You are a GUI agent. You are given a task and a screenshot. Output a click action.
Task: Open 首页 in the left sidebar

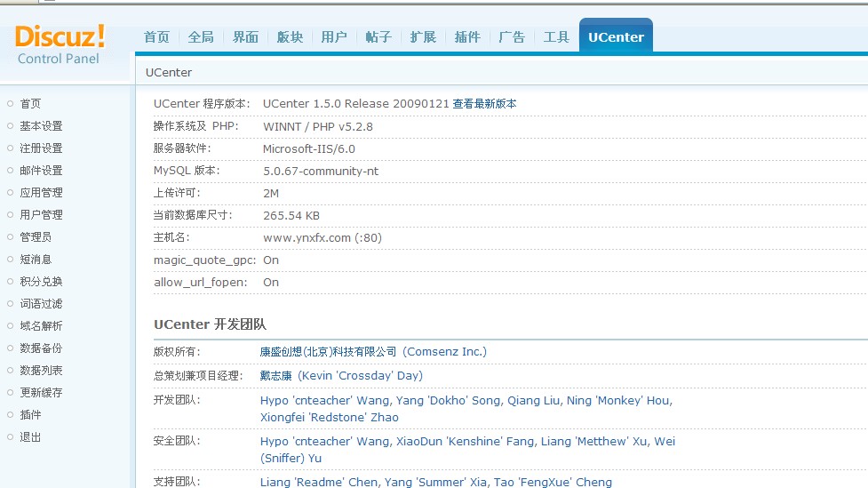[30, 104]
